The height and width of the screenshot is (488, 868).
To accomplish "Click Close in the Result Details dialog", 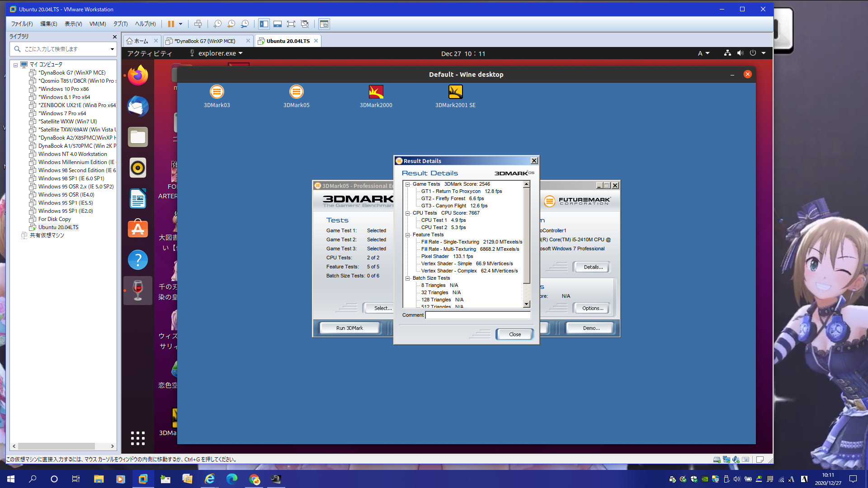I will point(515,334).
